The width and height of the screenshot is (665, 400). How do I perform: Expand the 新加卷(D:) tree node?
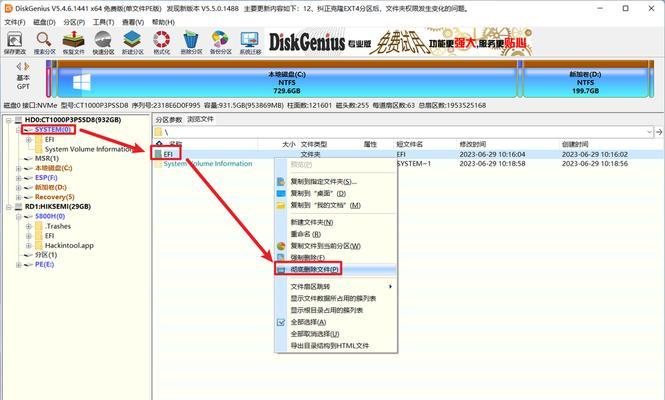(18, 187)
